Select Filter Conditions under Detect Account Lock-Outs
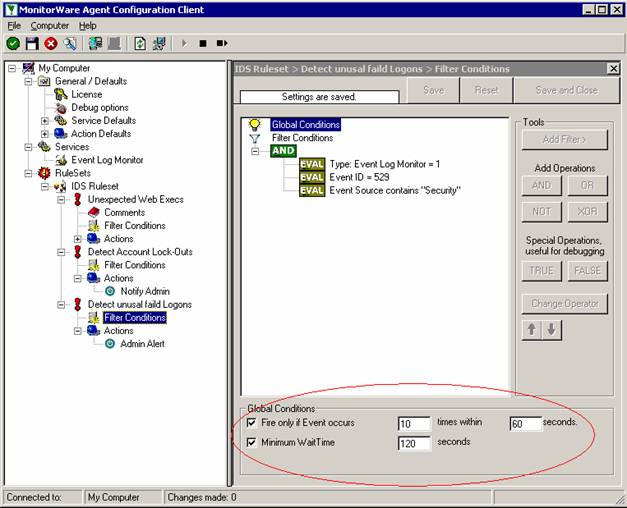 tap(135, 265)
